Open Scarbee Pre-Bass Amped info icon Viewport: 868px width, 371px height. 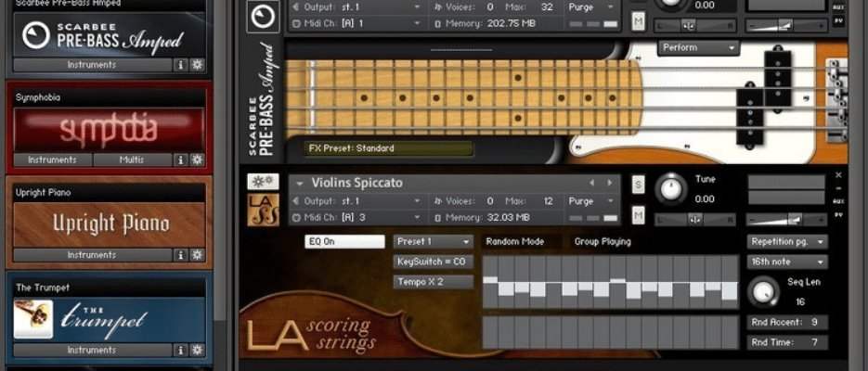[180, 65]
